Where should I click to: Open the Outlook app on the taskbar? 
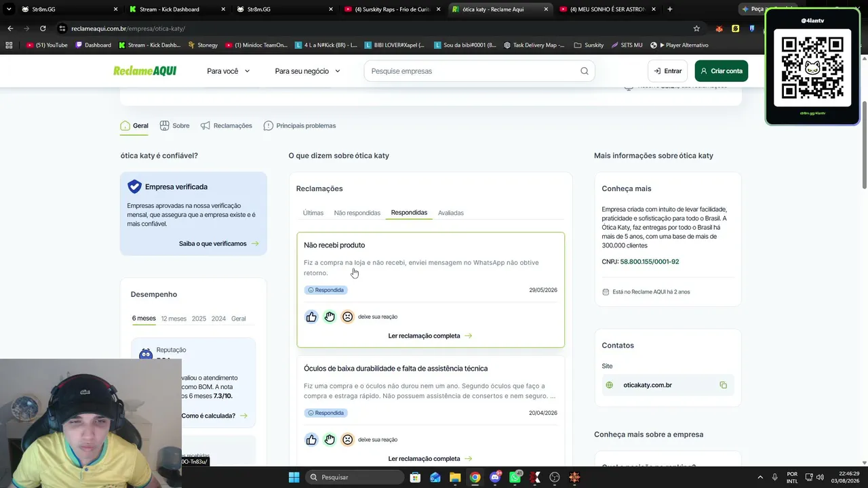(x=435, y=477)
